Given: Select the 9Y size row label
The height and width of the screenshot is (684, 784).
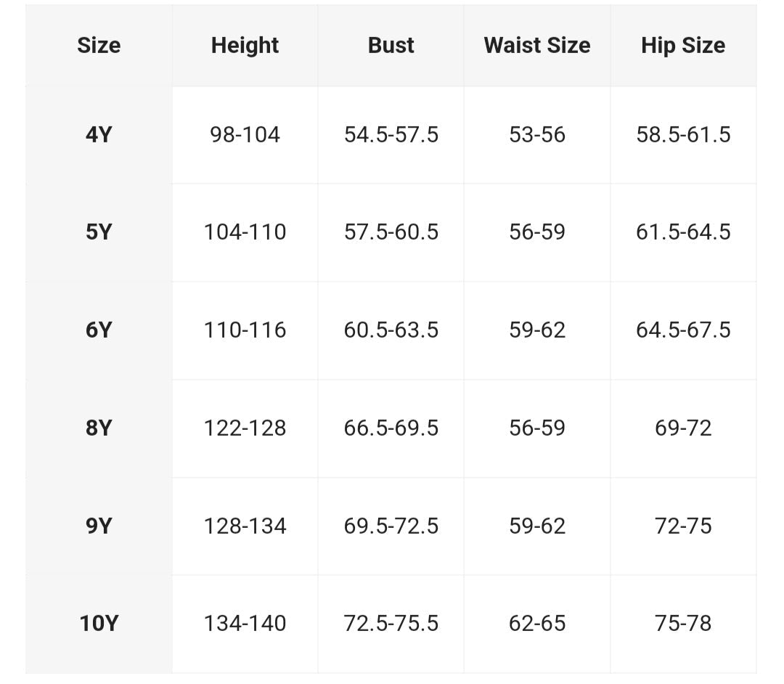Looking at the screenshot, I should pyautogui.click(x=99, y=526).
